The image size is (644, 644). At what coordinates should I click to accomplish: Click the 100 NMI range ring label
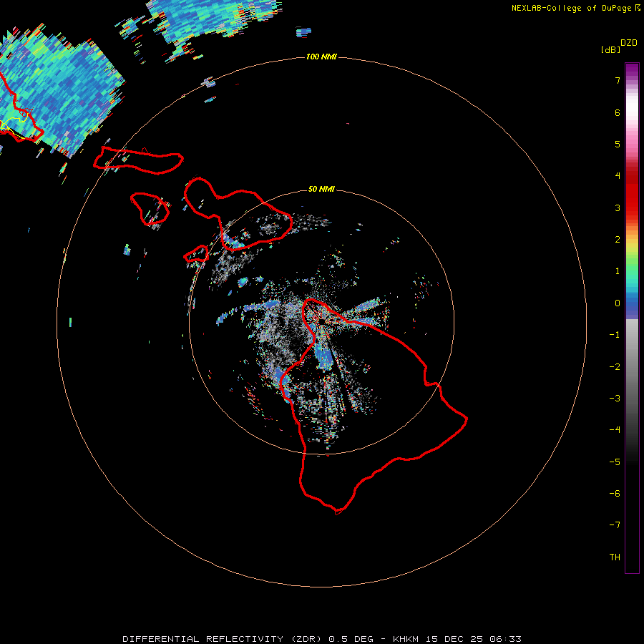pyautogui.click(x=321, y=57)
